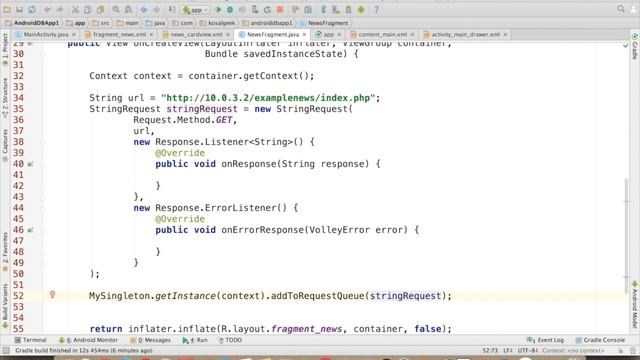
Task: Switch to activity_main_drawer.xml tab
Action: (465, 35)
